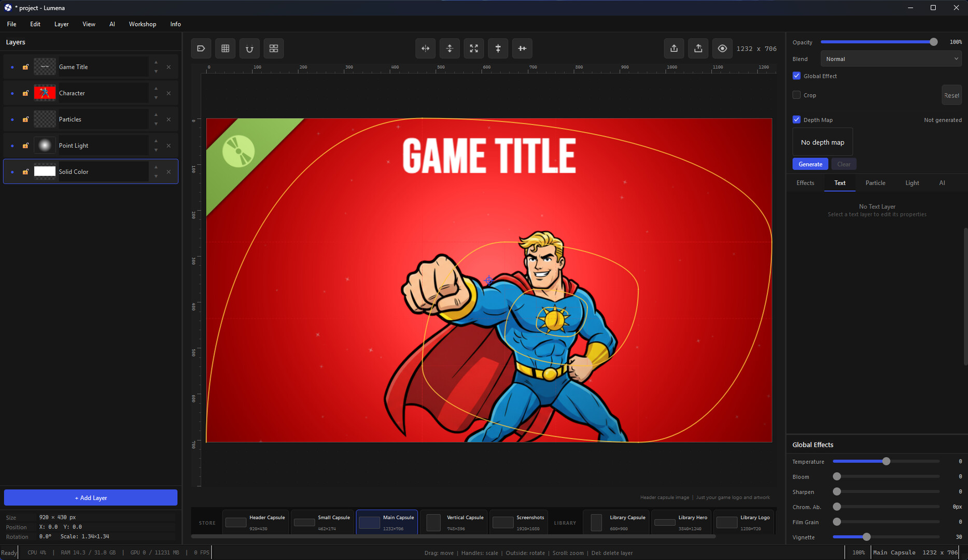Enable the Crop checkbox
Screen dimensions: 968x560
pos(796,95)
